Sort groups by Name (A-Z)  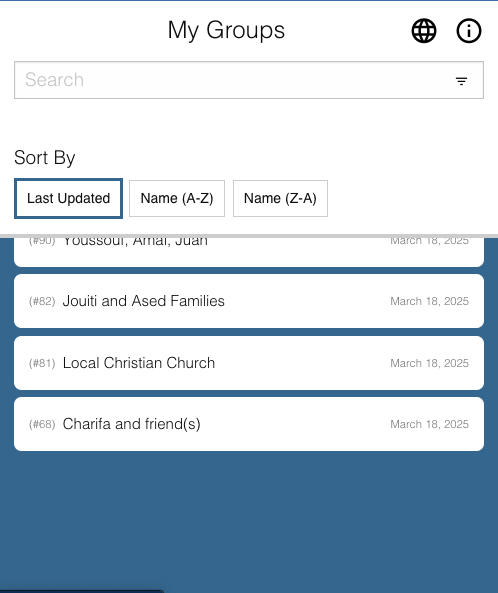coord(177,199)
